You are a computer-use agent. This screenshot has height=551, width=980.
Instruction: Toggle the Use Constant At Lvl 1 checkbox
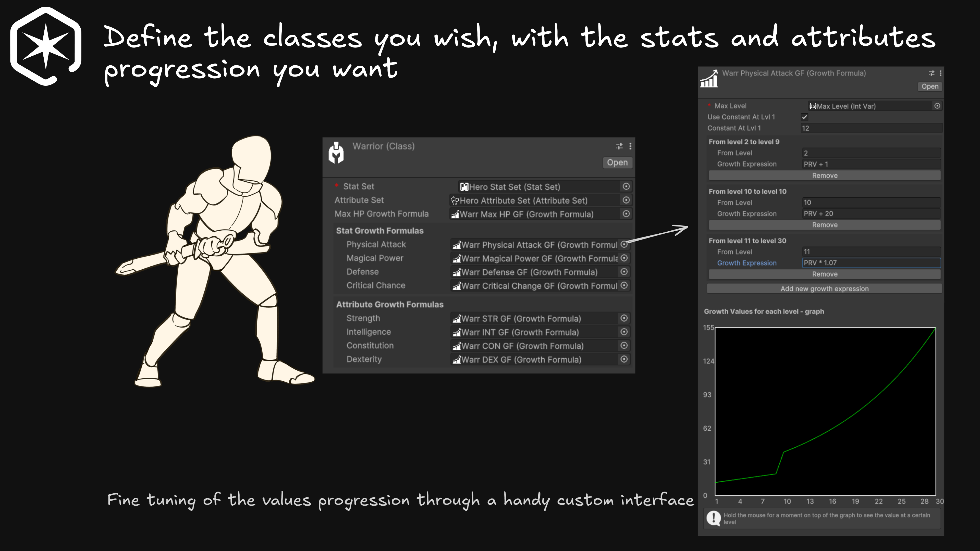[804, 117]
